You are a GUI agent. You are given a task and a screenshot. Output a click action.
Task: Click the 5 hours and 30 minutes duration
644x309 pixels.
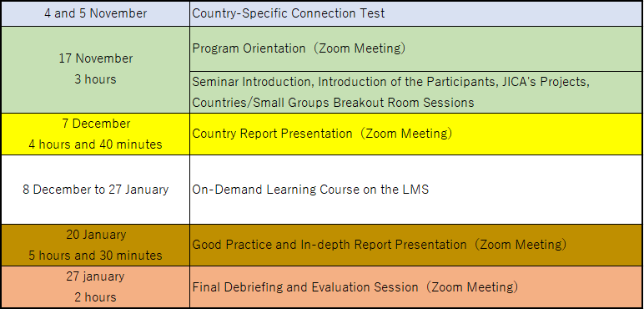click(95, 256)
